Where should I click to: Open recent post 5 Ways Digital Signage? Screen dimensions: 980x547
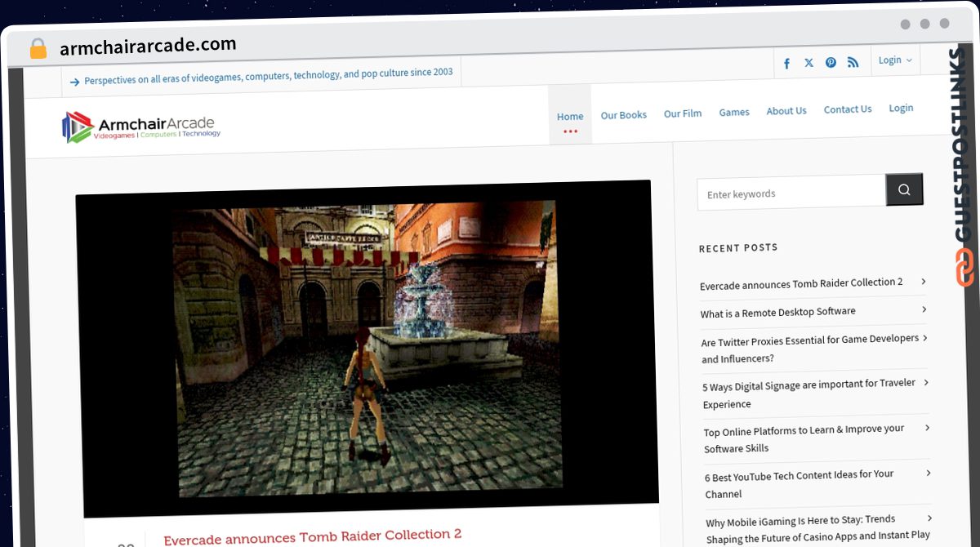[x=809, y=394]
